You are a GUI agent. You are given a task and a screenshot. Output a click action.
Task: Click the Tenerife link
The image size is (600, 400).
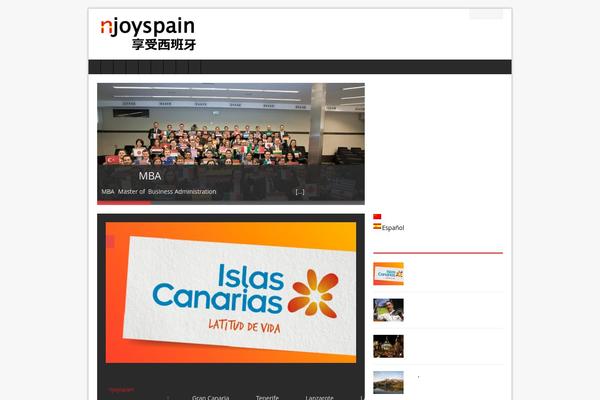(x=267, y=397)
